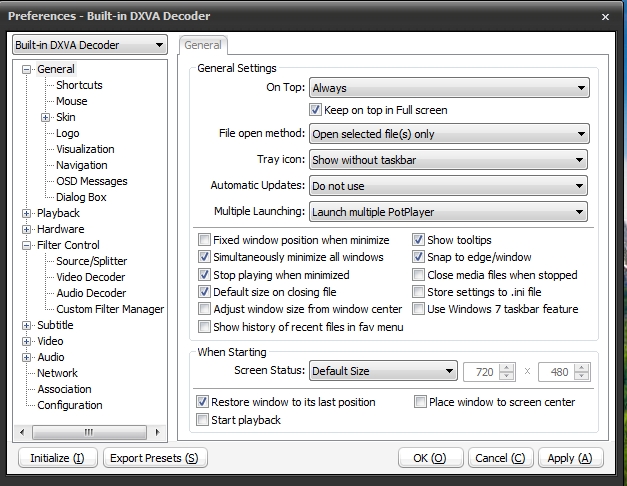This screenshot has width=627, height=486.
Task: Select Source/Splitter under Filter Control
Action: [92, 261]
